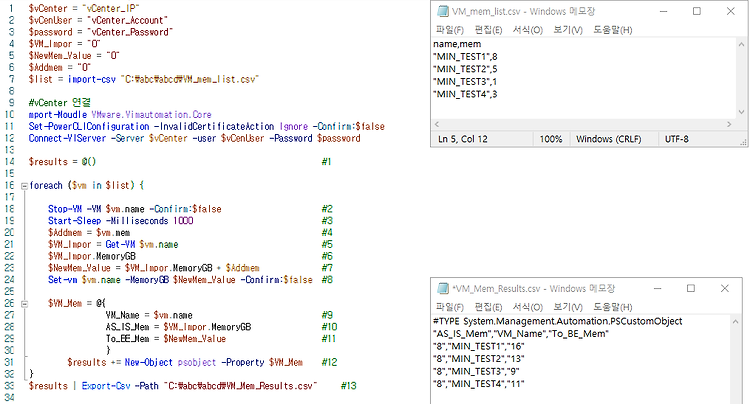
Task: Click the "MIN_TEST1",8 line in VM_mem_list.csv
Action: [465, 56]
